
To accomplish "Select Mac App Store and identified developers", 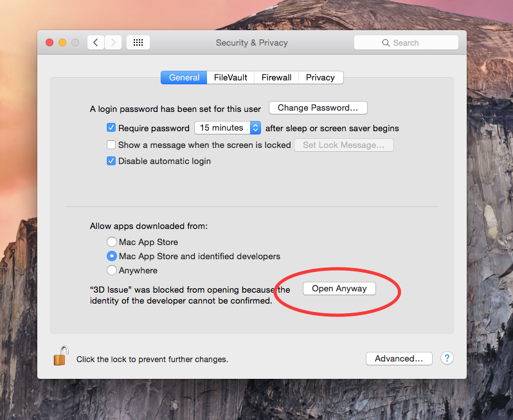I will (x=112, y=257).
